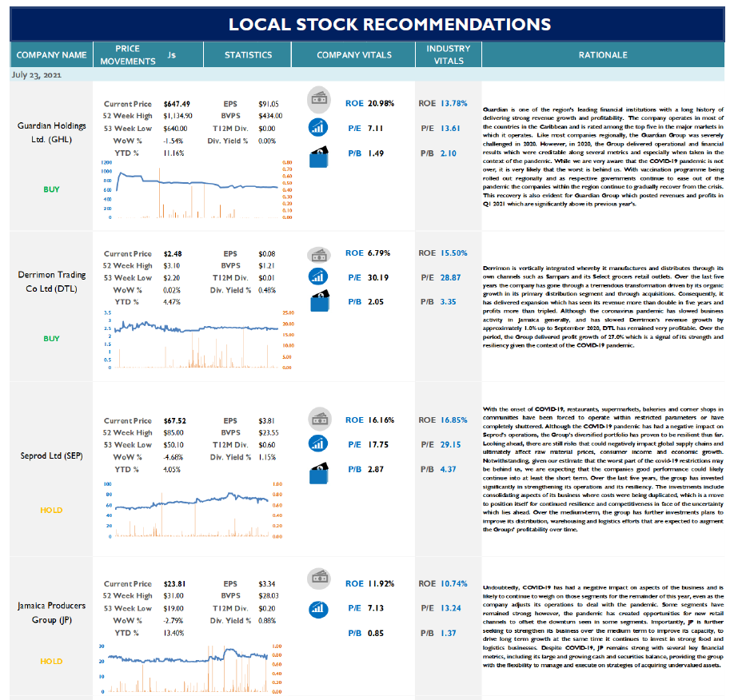
Task: Click the industry P/B value 4.37
Action: [449, 469]
